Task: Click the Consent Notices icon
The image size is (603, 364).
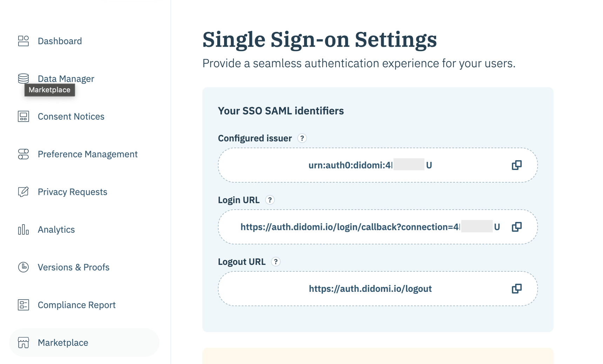Action: [x=23, y=116]
